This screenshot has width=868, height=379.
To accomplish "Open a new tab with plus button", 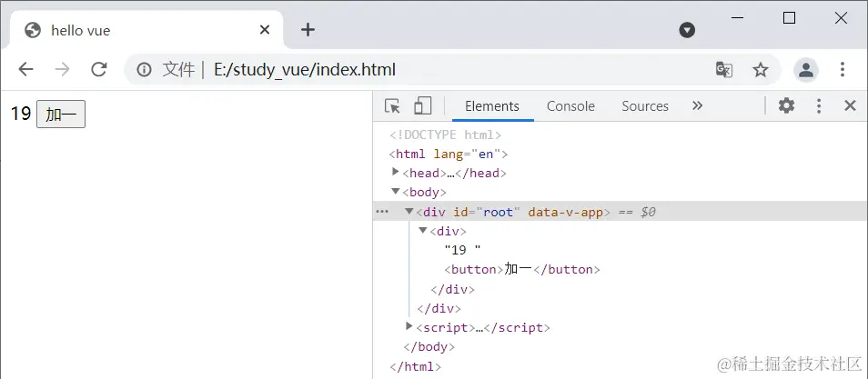I will pos(308,30).
